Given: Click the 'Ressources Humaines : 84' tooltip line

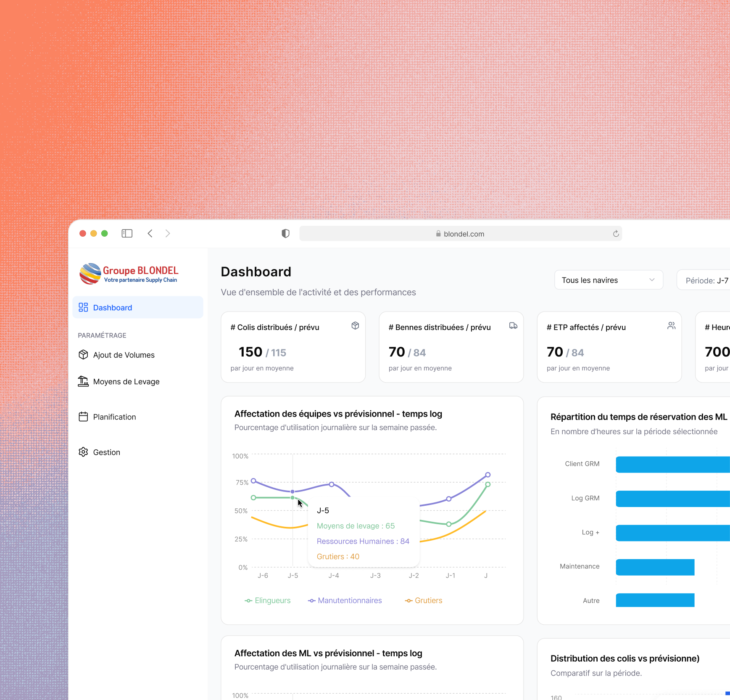Looking at the screenshot, I should click(x=363, y=541).
